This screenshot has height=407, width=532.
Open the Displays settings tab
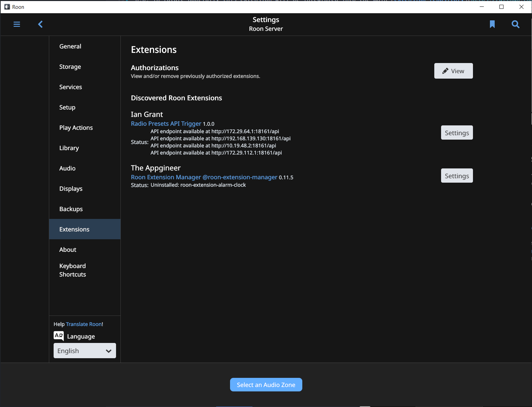(x=85, y=188)
